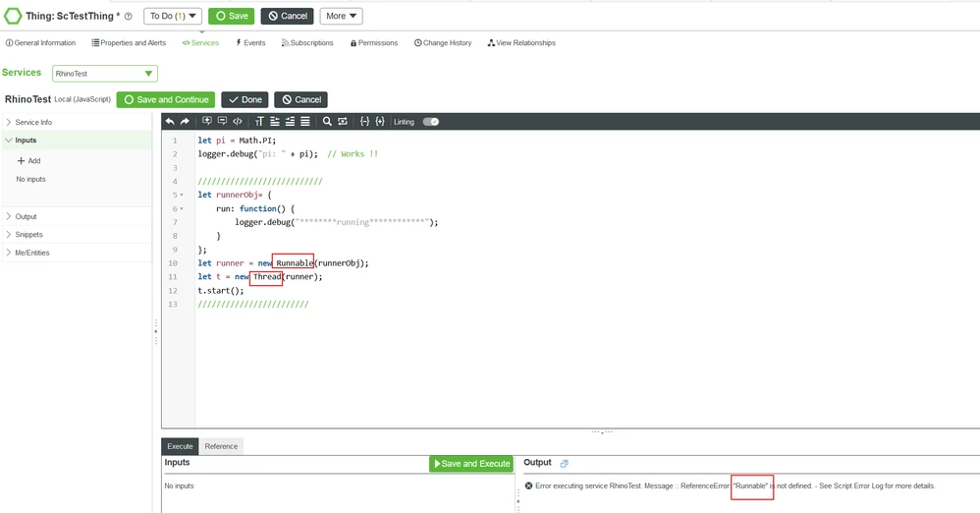Click the add comment icon
The image size is (980, 513).
207,121
